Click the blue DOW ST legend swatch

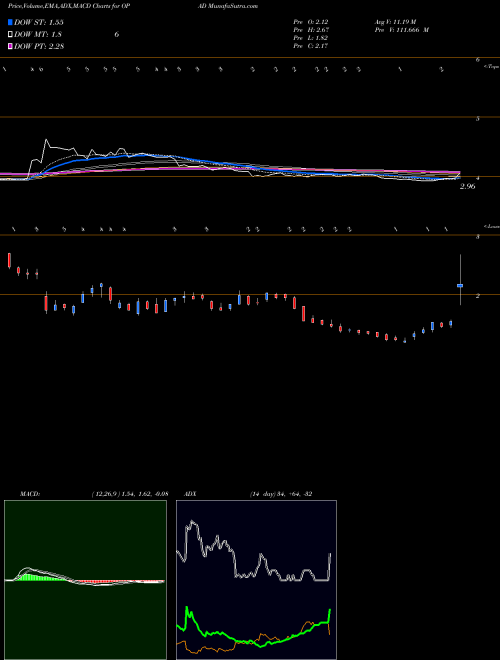[x=10, y=22]
